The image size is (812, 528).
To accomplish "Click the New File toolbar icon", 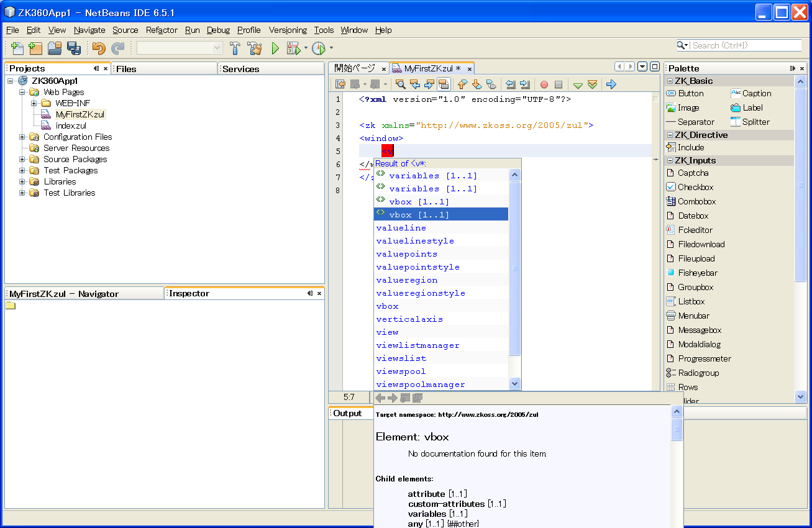I will point(17,48).
